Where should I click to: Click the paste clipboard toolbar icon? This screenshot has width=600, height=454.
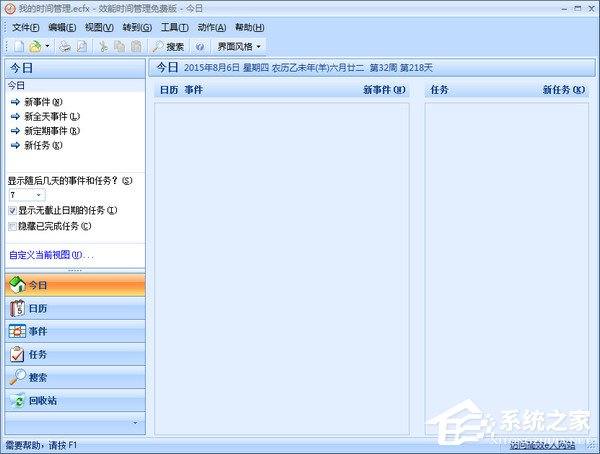pos(136,47)
